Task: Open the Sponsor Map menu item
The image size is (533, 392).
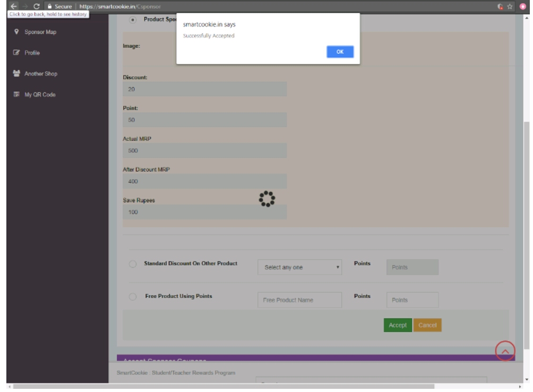Action: (40, 32)
